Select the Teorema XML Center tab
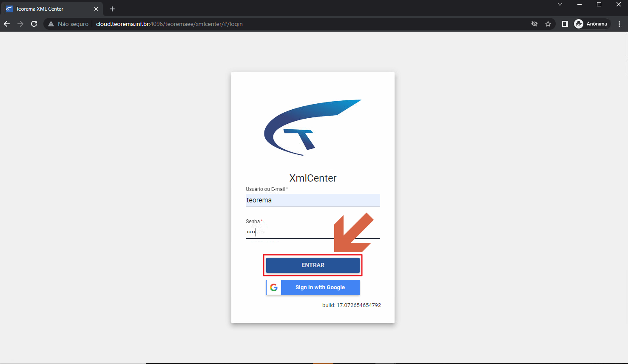 tap(51, 9)
